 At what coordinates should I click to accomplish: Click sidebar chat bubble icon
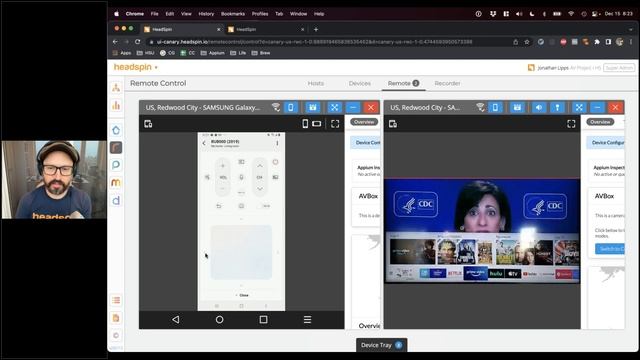click(x=116, y=165)
